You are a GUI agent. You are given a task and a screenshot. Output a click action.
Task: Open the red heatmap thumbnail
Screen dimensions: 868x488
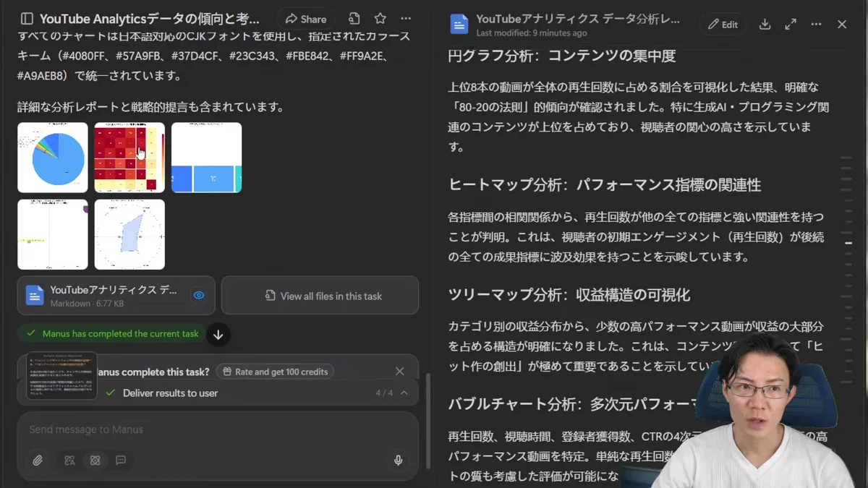click(129, 158)
